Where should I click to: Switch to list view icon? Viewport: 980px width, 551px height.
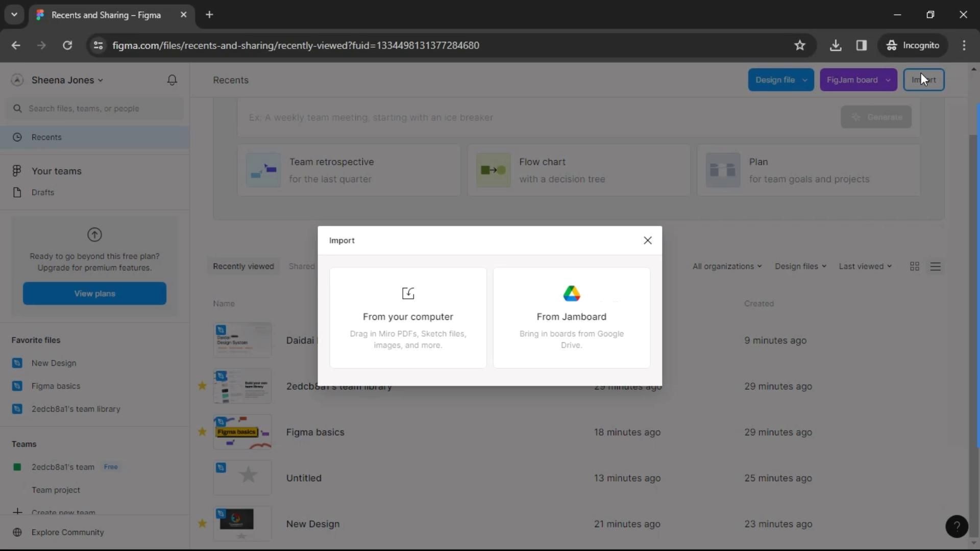[x=935, y=266]
